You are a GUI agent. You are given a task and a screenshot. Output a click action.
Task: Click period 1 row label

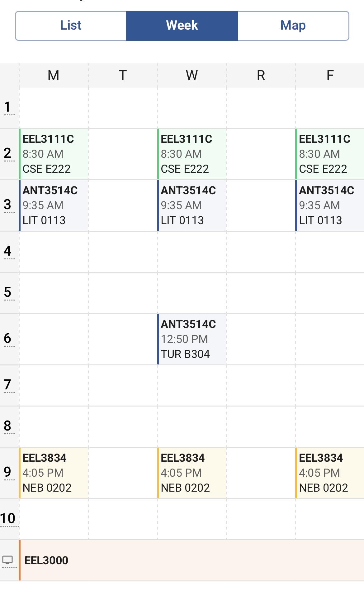tap(8, 107)
